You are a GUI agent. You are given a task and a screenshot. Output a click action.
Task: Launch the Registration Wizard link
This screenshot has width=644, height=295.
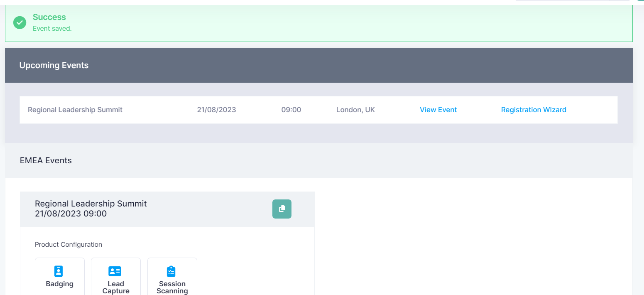click(534, 110)
